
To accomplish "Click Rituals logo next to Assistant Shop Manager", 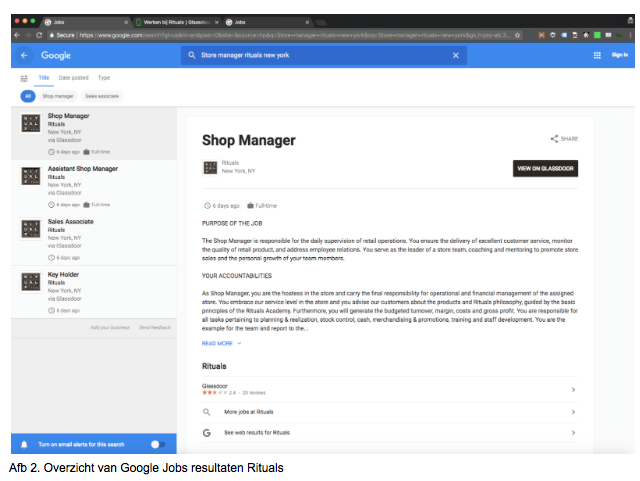I will coord(31,176).
